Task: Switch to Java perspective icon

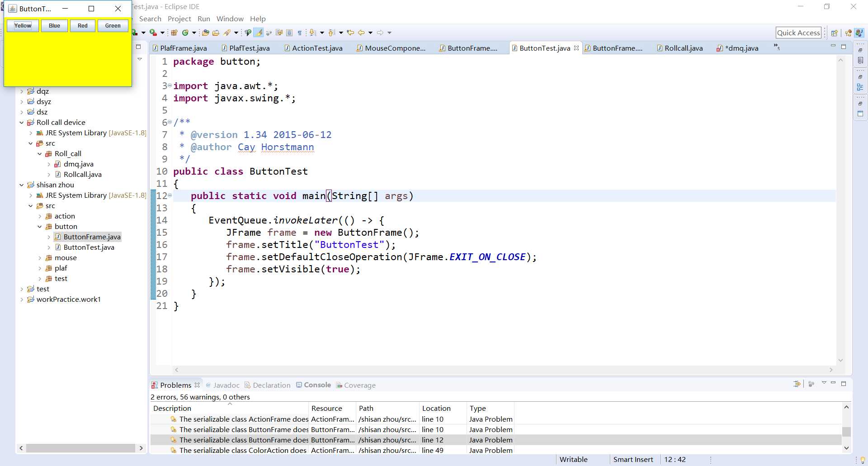Action: click(x=859, y=33)
